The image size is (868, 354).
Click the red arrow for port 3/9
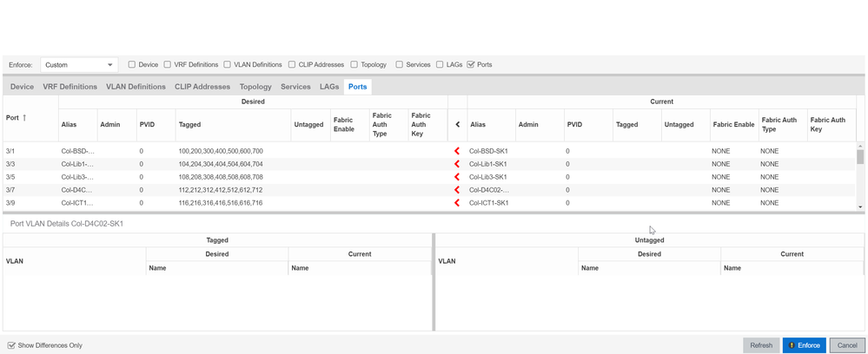(457, 203)
